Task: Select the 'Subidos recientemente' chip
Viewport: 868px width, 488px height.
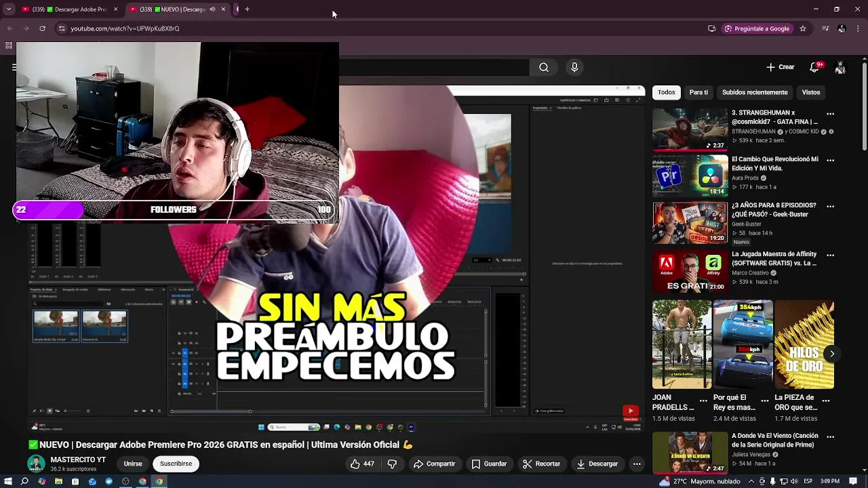Action: pyautogui.click(x=755, y=92)
